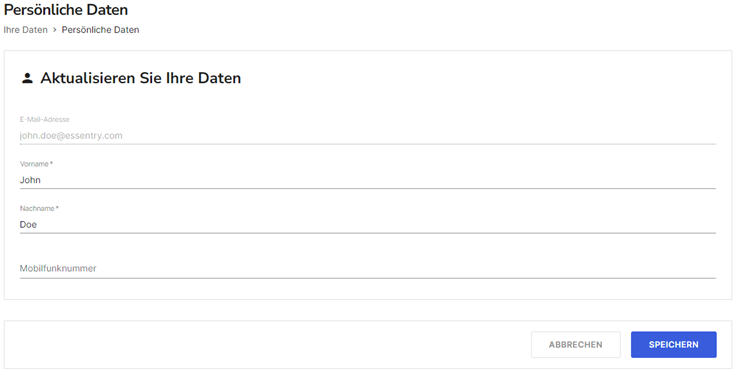Click the breadcrumb chevron separator
Screen dimensions: 738x374
55,30
